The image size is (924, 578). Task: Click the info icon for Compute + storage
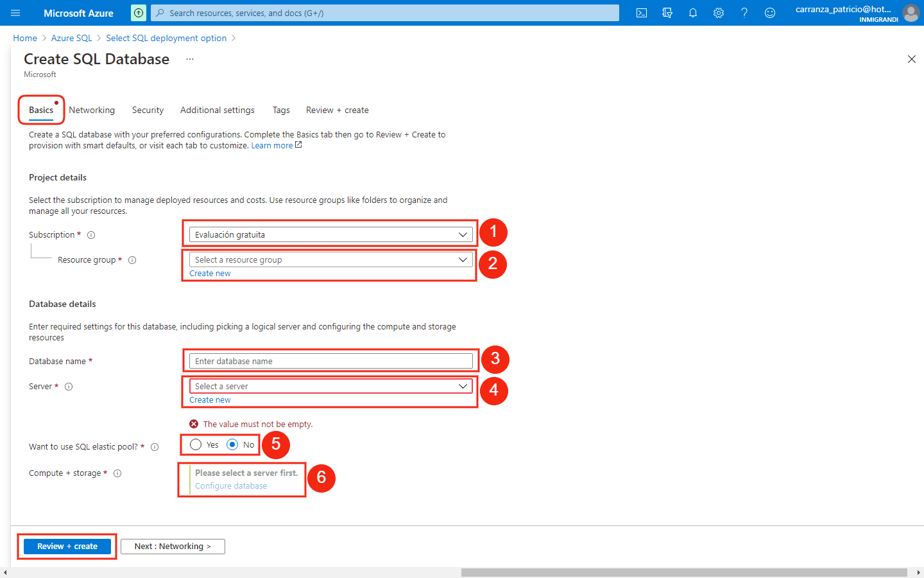pyautogui.click(x=117, y=473)
